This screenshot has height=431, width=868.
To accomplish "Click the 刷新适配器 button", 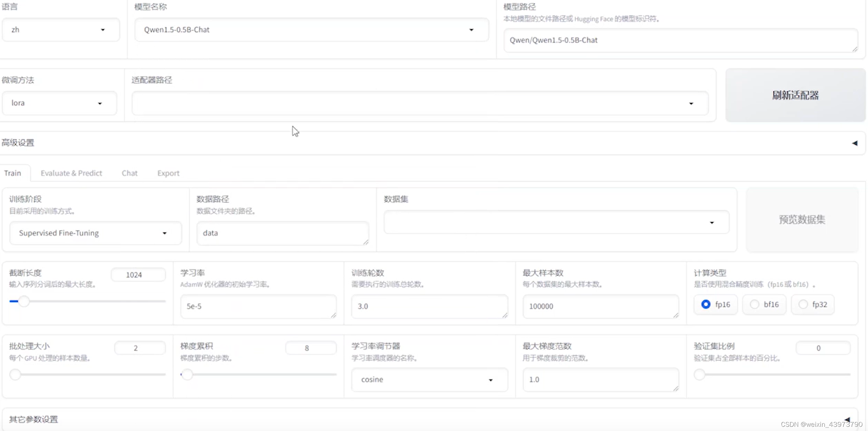I will coord(795,95).
